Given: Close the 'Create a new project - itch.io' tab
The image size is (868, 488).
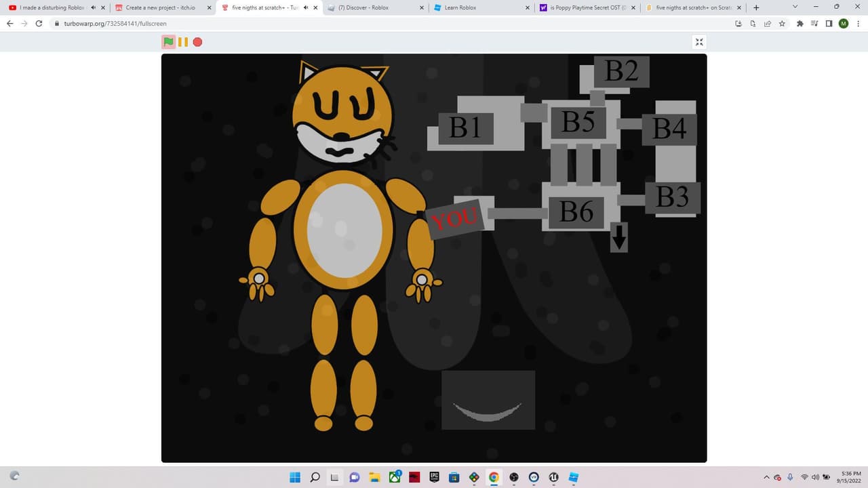Looking at the screenshot, I should pos(208,7).
